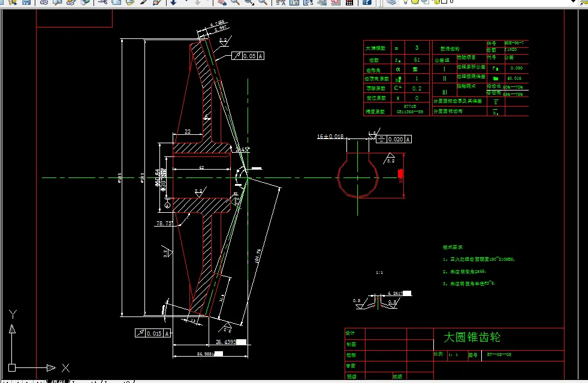Select the 大端模数 table cell
The width and height of the screenshot is (588, 383).
(x=377, y=48)
